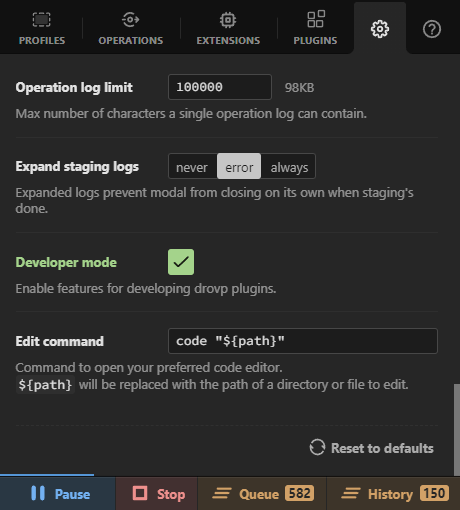Image resolution: width=460 pixels, height=510 pixels.
Task: Click the History count badge 150
Action: pos(435,493)
